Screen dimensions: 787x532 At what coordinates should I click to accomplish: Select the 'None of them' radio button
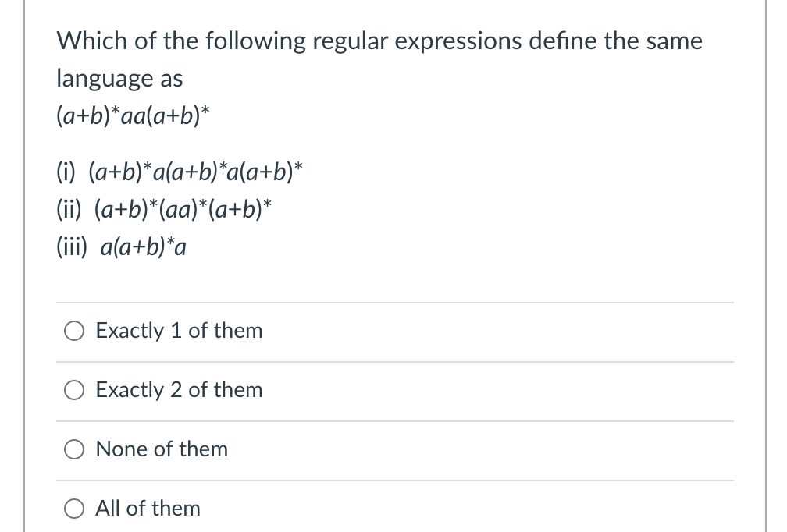(x=73, y=449)
